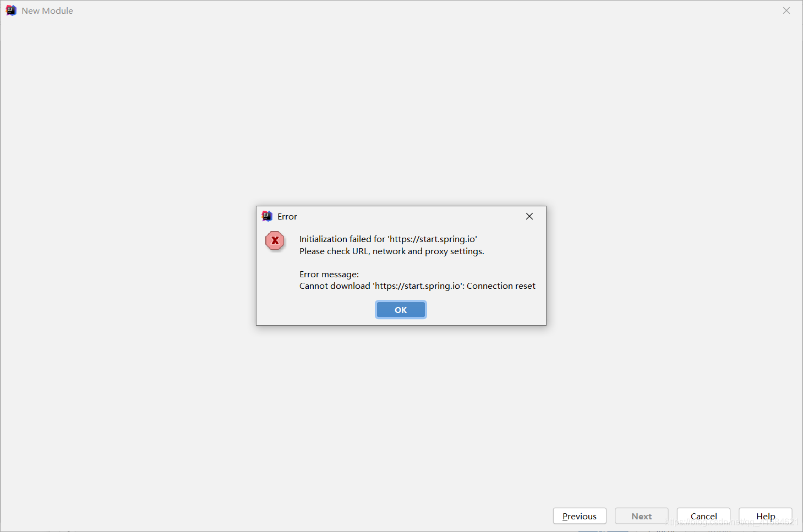The height and width of the screenshot is (532, 803).
Task: Close the New Module window
Action: pyautogui.click(x=786, y=10)
